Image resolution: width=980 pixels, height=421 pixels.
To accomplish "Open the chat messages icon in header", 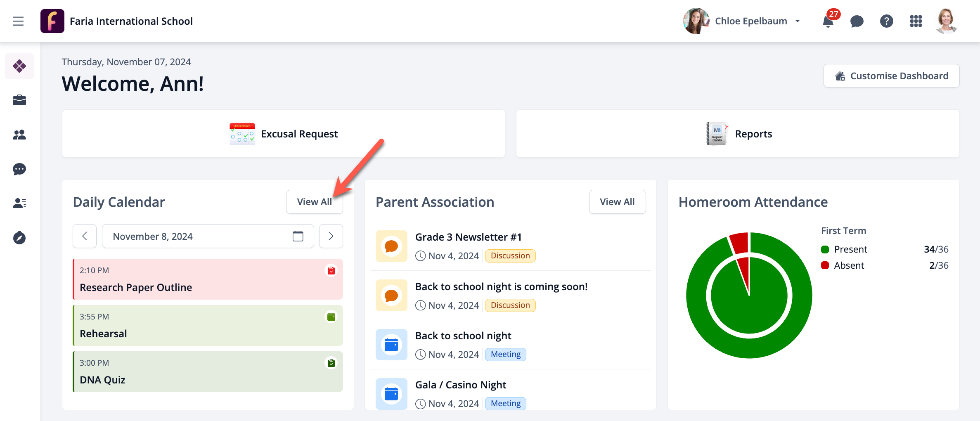I will click(x=857, y=21).
